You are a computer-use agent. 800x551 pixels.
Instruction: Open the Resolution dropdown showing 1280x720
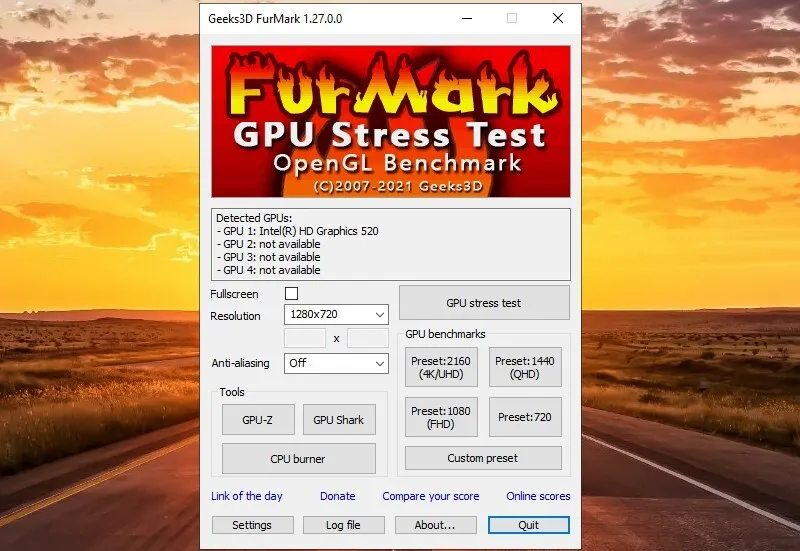point(336,314)
